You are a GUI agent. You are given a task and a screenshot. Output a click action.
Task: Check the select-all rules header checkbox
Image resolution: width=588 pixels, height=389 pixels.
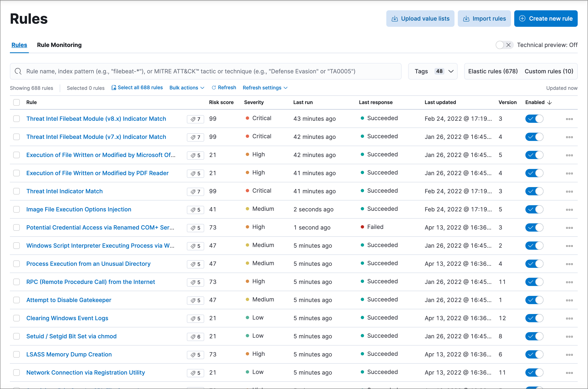tap(17, 102)
